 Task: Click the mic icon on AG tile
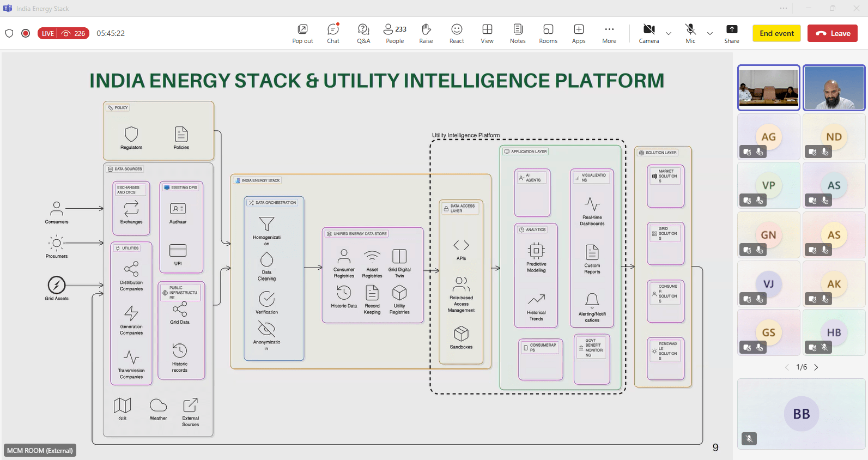[760, 152]
